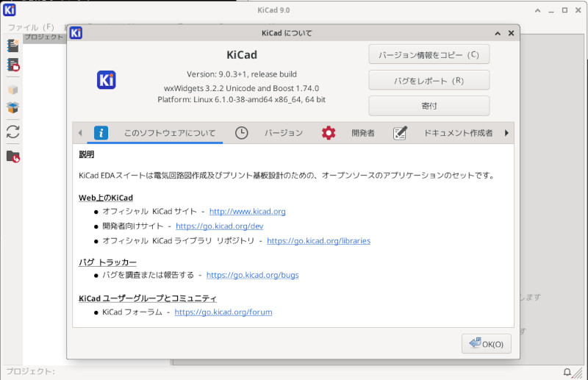Click the blue info icon on About tab
Image resolution: width=588 pixels, height=380 pixels.
[x=101, y=133]
